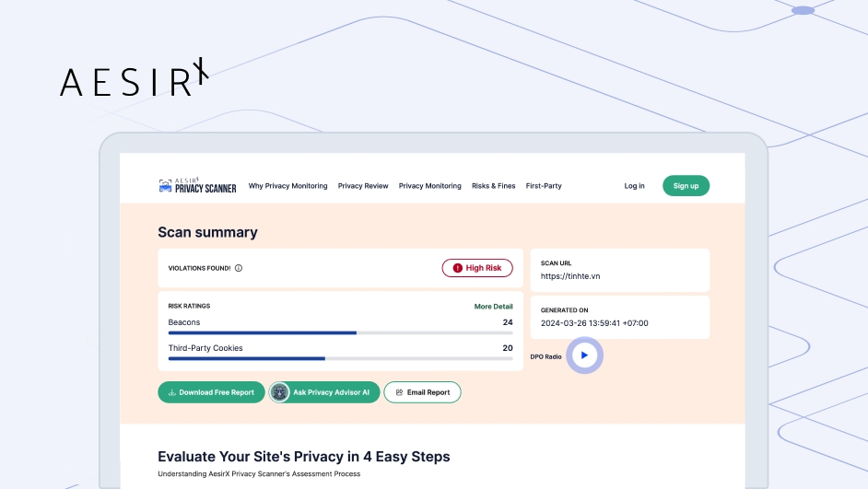Viewport: 868px width, 489px height.
Task: Click the Log in link
Action: tap(634, 186)
